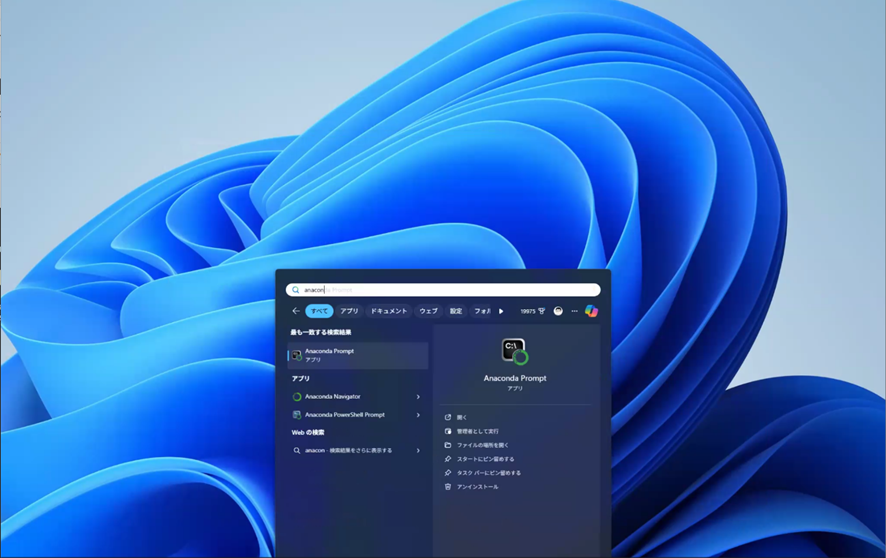Click the large Anaconda Prompt preview icon
This screenshot has width=886, height=558.
(515, 351)
